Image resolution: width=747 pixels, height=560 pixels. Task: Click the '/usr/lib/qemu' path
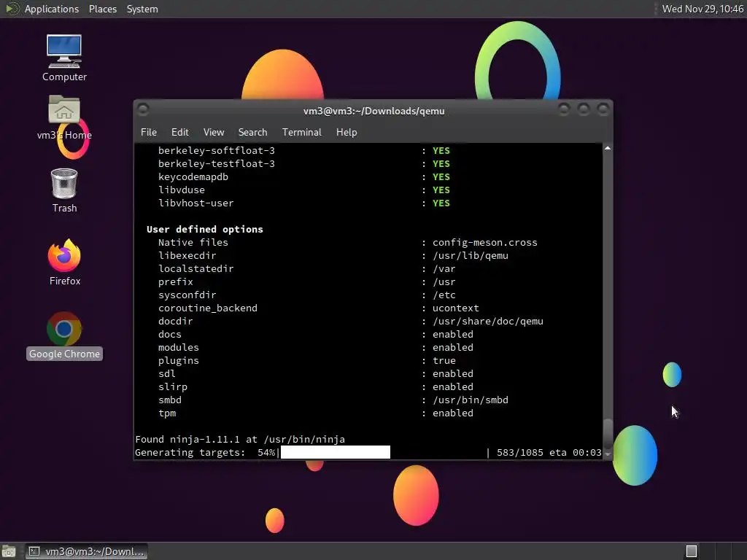471,256
